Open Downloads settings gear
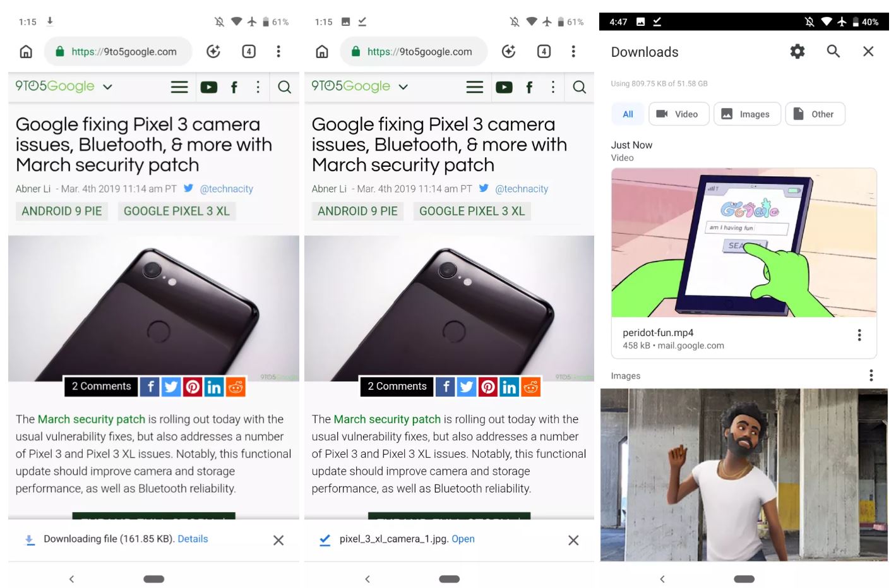Viewport: 896px width, 588px height. [x=797, y=52]
